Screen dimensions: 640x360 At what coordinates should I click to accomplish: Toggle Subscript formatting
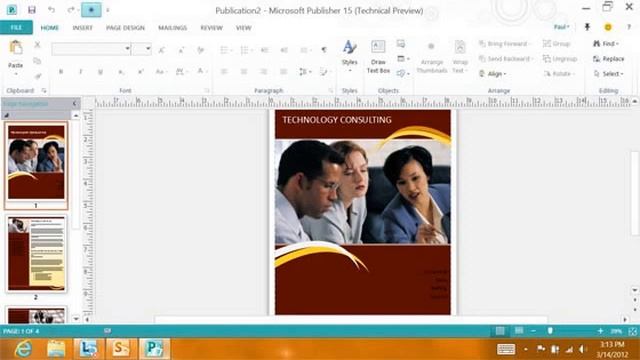coord(121,72)
